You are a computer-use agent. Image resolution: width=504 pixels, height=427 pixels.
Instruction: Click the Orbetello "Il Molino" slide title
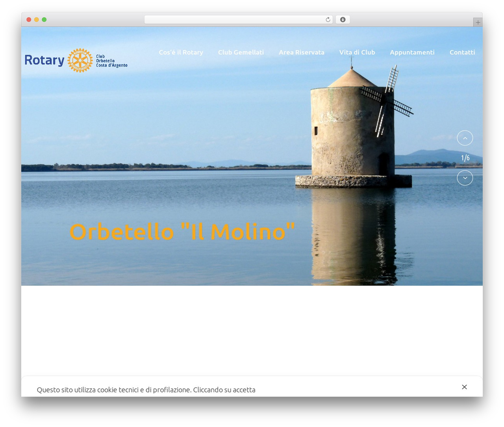coord(182,232)
